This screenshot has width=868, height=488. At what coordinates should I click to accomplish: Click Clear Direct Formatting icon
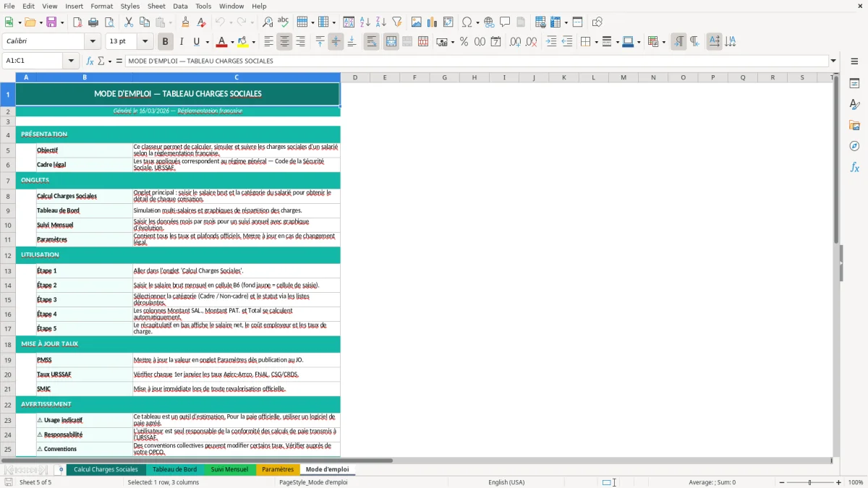click(x=201, y=22)
